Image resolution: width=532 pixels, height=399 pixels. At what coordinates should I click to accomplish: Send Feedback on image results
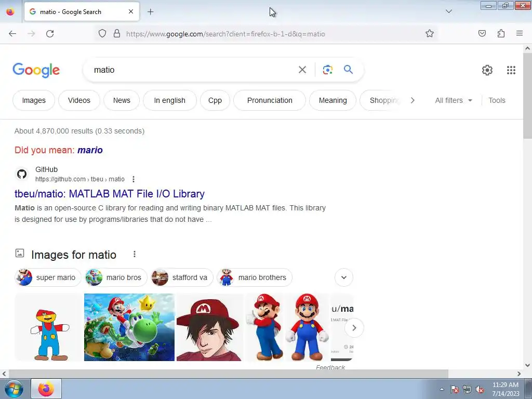pos(330,367)
